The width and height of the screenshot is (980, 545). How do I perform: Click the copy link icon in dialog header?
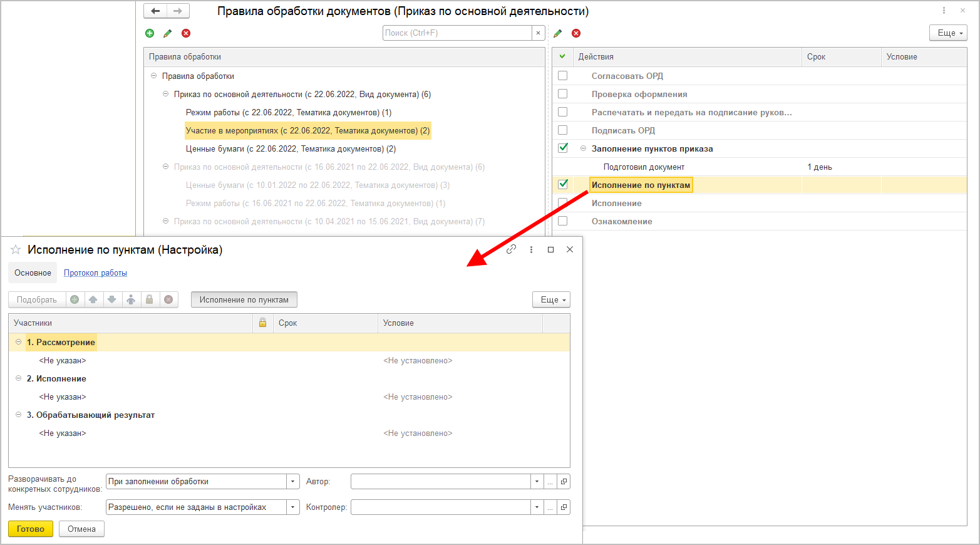point(511,249)
